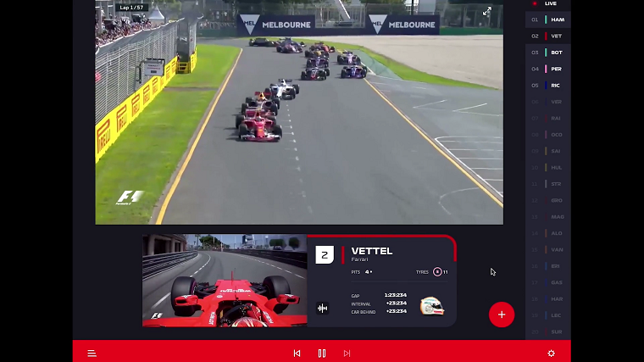Select driver RAI in position 07
This screenshot has width=644, height=362.
tap(548, 119)
